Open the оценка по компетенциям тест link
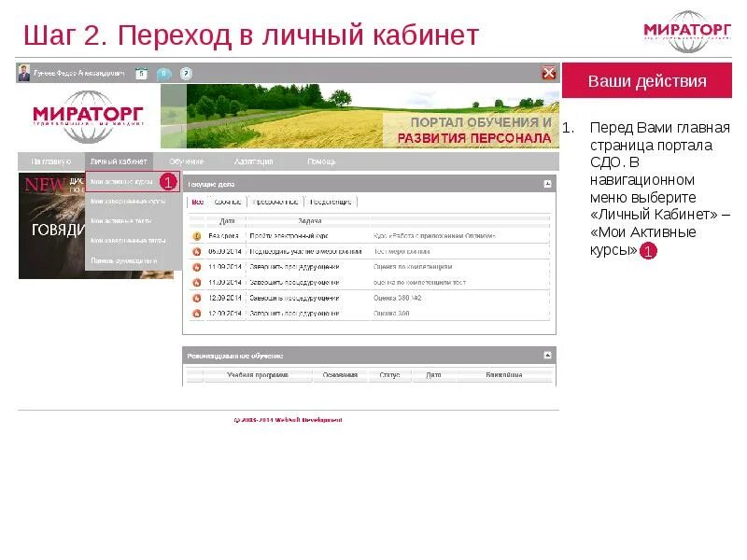The height and width of the screenshot is (560, 747). tap(419, 283)
